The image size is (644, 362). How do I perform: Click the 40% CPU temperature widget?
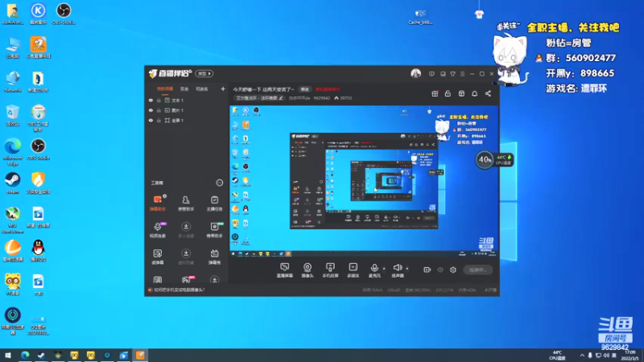pos(494,159)
